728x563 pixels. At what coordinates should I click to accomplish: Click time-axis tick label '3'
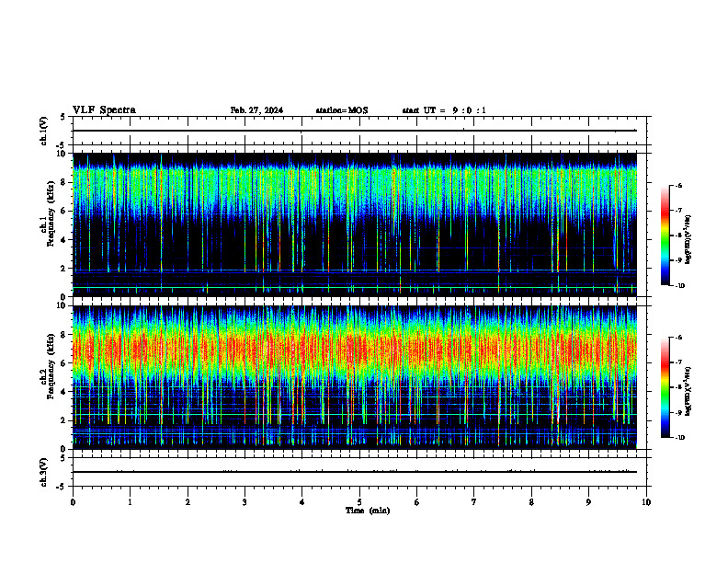(x=245, y=502)
